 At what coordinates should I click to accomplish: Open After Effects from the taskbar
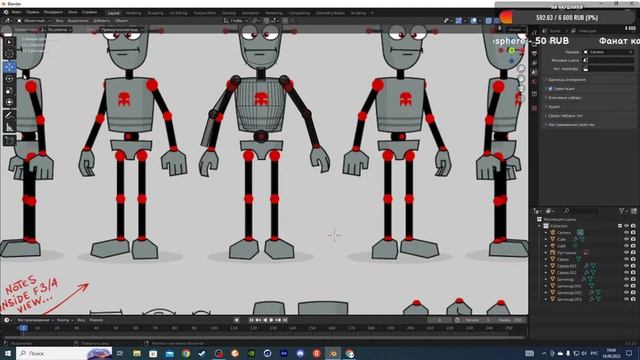284,353
